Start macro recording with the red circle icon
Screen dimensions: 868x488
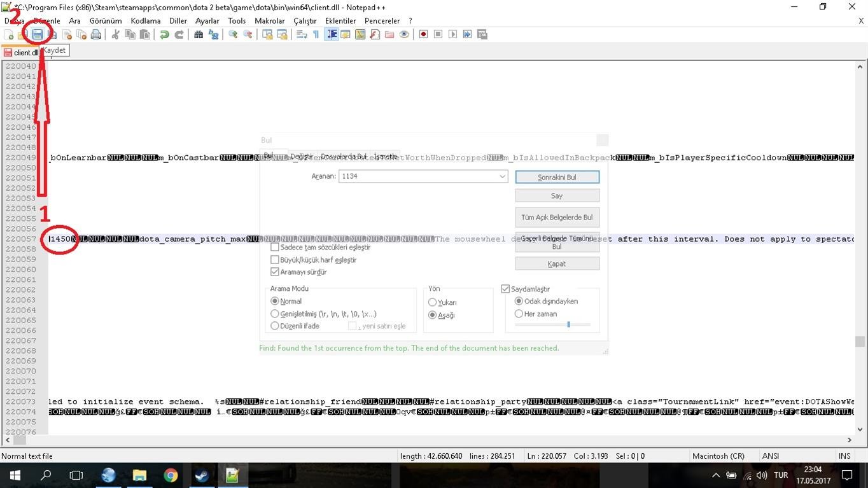[423, 34]
